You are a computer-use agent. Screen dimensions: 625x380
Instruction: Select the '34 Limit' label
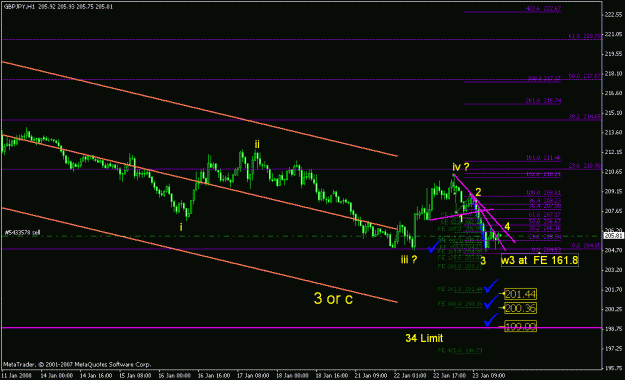424,338
